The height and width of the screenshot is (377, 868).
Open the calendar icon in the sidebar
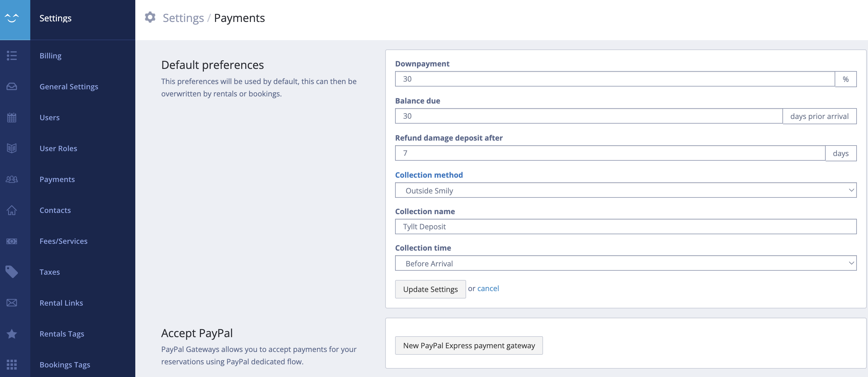11,117
